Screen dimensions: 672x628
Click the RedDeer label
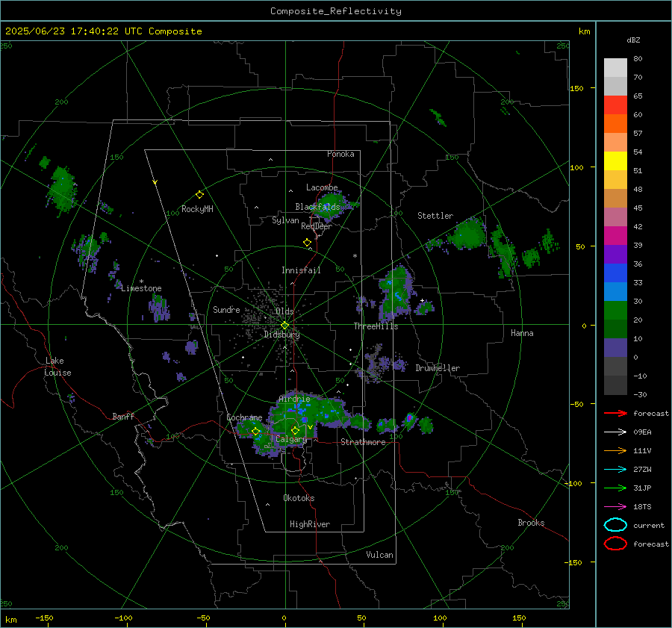(317, 226)
